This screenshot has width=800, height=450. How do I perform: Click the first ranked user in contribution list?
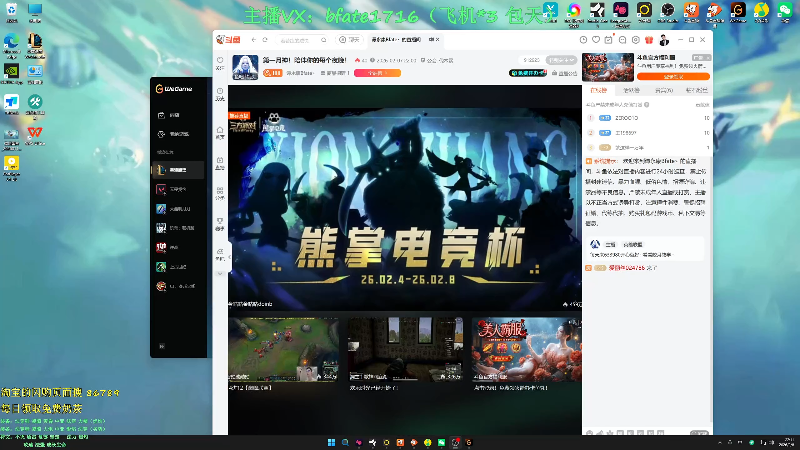click(648, 118)
